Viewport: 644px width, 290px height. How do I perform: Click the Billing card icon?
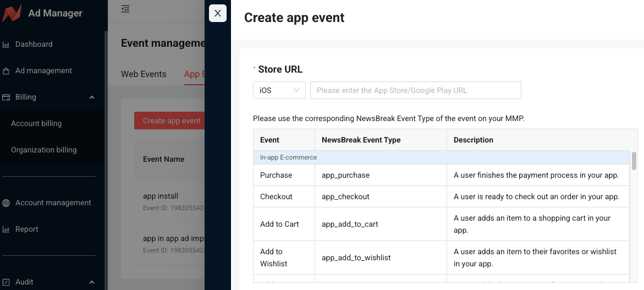pos(6,97)
